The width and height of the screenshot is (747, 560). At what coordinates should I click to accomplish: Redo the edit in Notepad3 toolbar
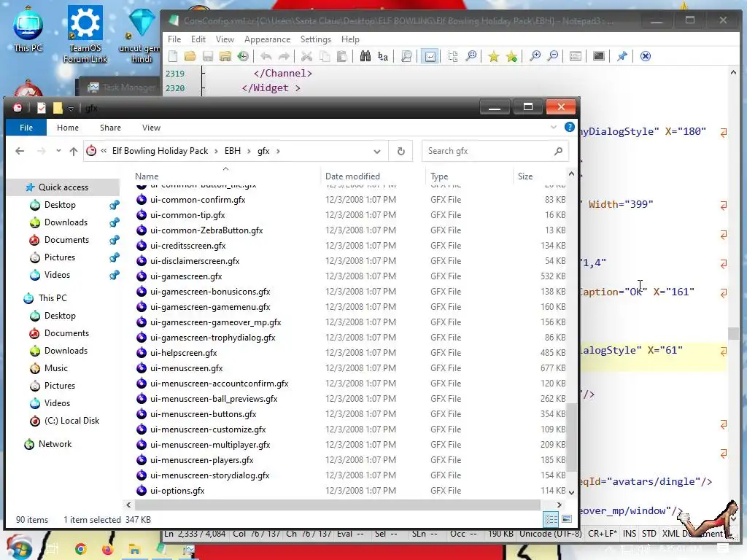[284, 56]
